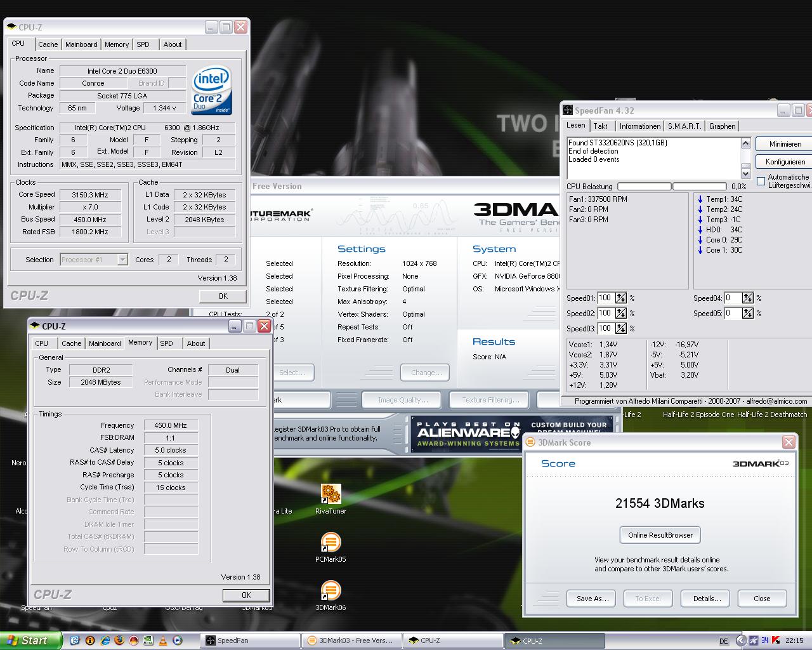Open 3DMark06 desktop shortcut

[331, 595]
